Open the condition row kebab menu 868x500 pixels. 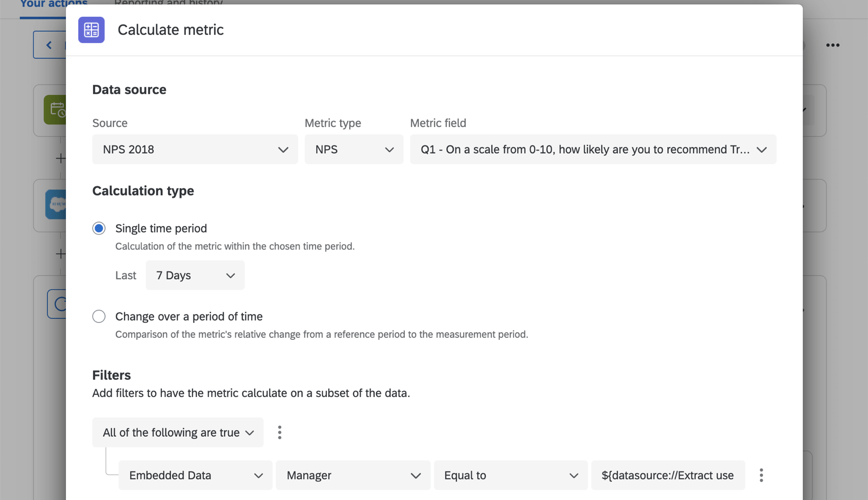tap(761, 475)
